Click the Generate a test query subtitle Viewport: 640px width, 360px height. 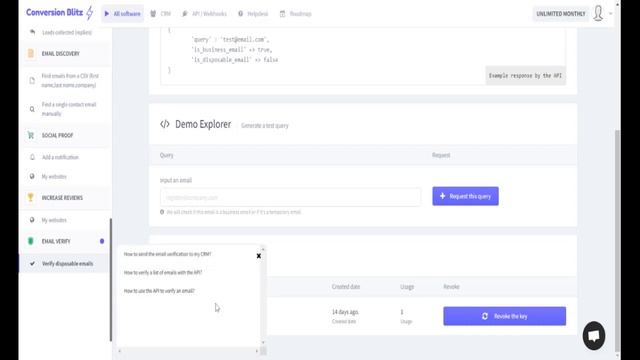pyautogui.click(x=264, y=125)
